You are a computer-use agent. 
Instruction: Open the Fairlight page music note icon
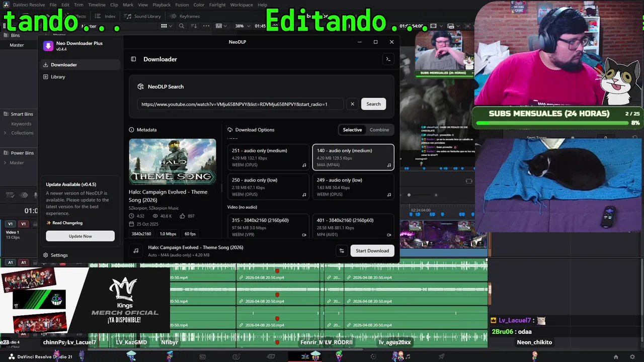point(408,357)
